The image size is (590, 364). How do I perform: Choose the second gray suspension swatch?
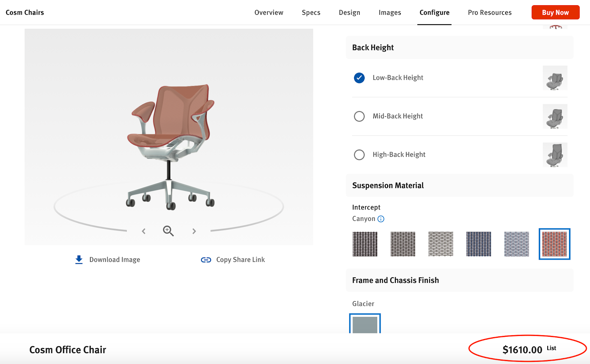pos(403,244)
